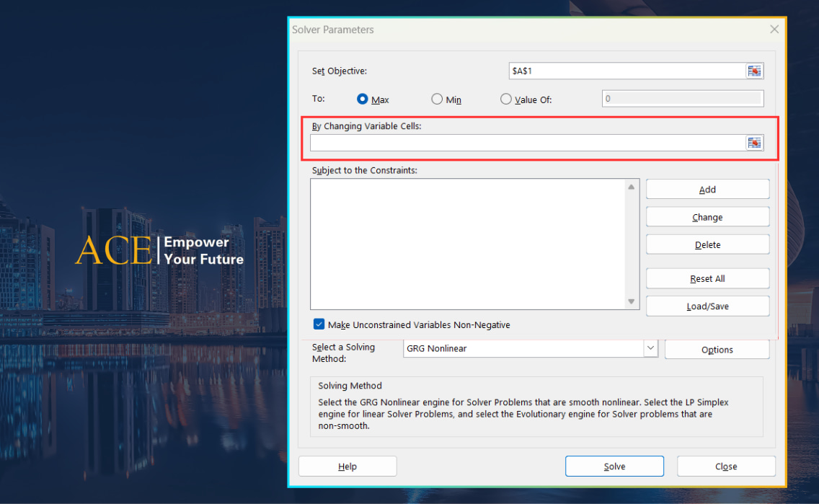Choose the Value Of radio option
Image resolution: width=819 pixels, height=504 pixels.
(505, 100)
